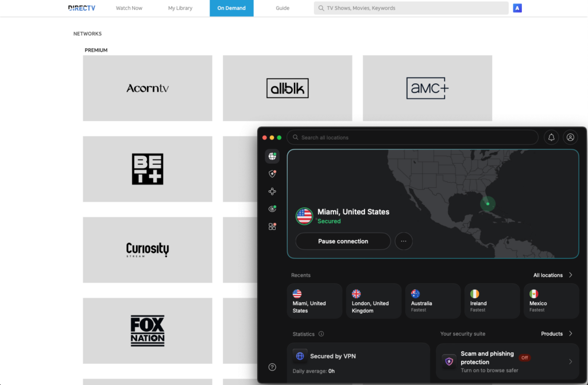Open All locations link
This screenshot has height=385, width=588.
(x=548, y=275)
